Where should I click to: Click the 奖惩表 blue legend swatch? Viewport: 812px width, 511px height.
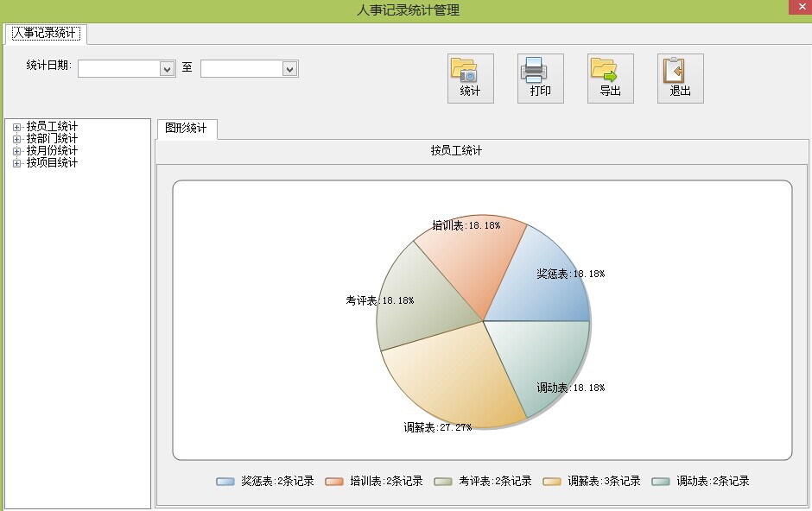pyautogui.click(x=225, y=482)
